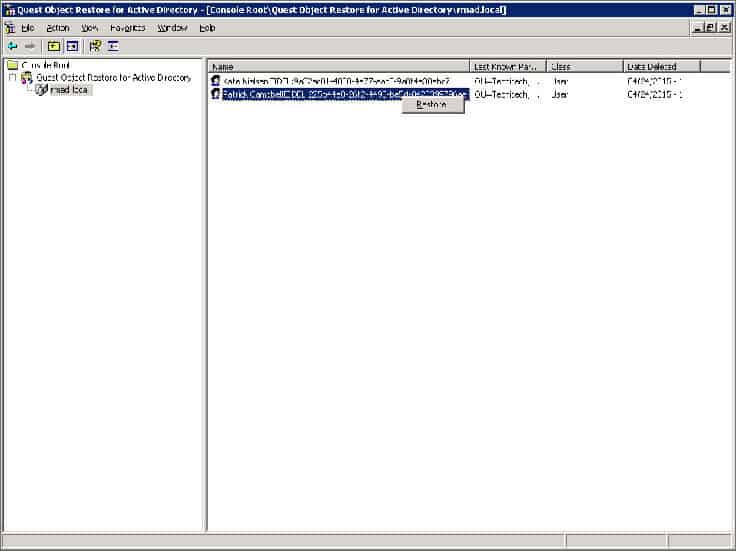This screenshot has width=736, height=551.
Task: Click the Show/Hide Action Pane icon
Action: tap(113, 46)
